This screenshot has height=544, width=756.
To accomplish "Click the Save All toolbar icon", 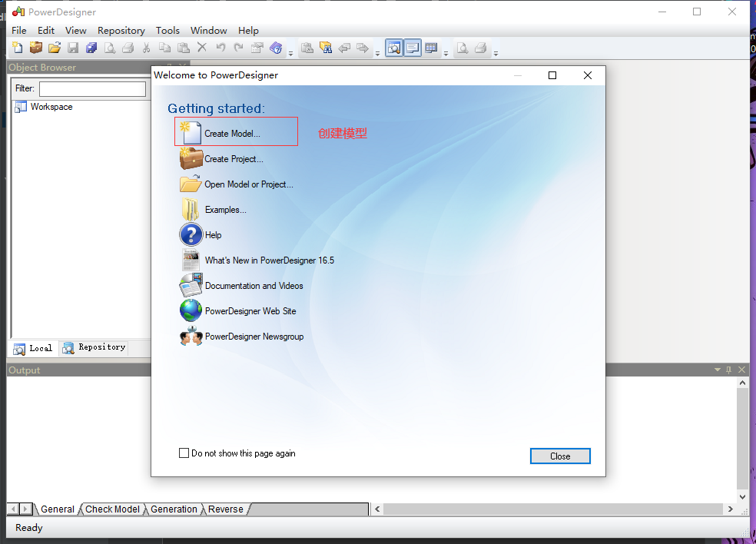I will (x=91, y=48).
